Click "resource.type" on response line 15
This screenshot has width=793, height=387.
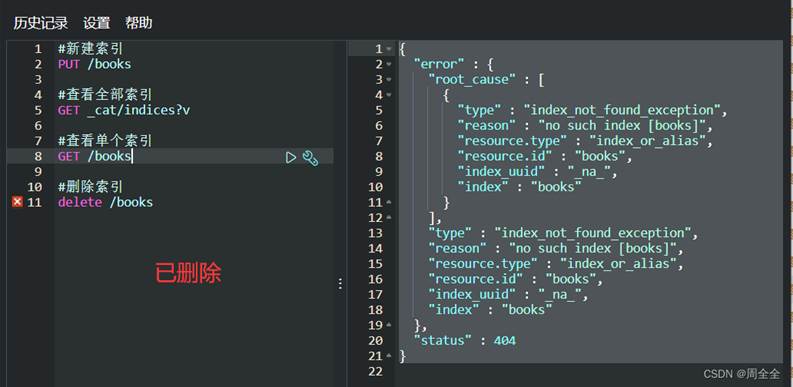[482, 264]
